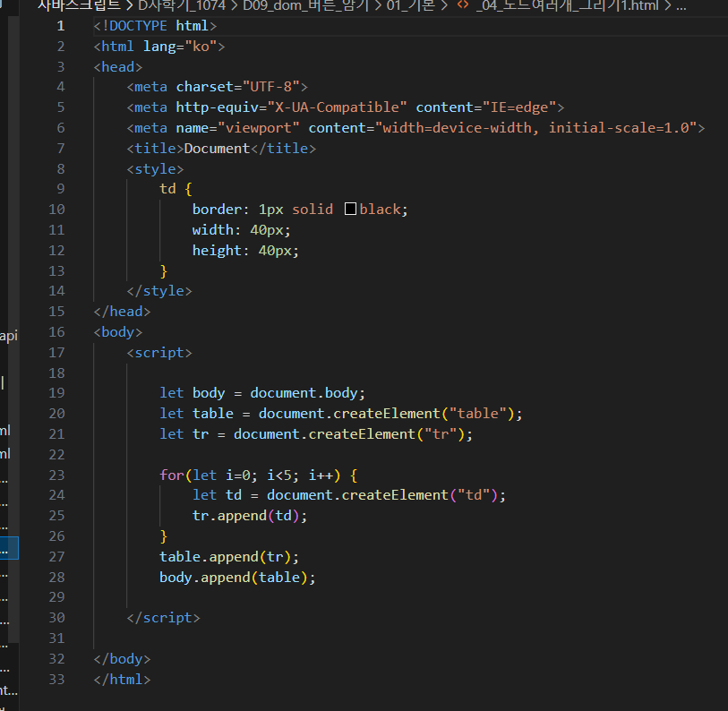Click the opening <style> tag on line 8
The width and height of the screenshot is (728, 711).
pos(155,168)
